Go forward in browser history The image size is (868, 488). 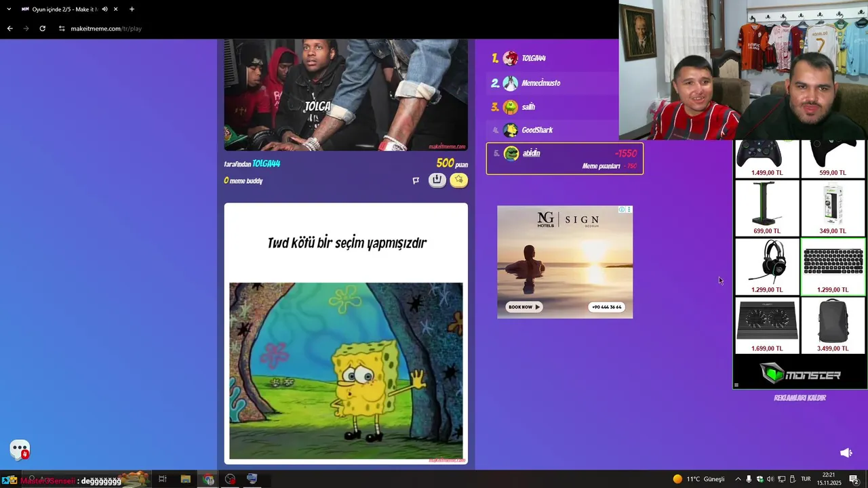point(26,28)
